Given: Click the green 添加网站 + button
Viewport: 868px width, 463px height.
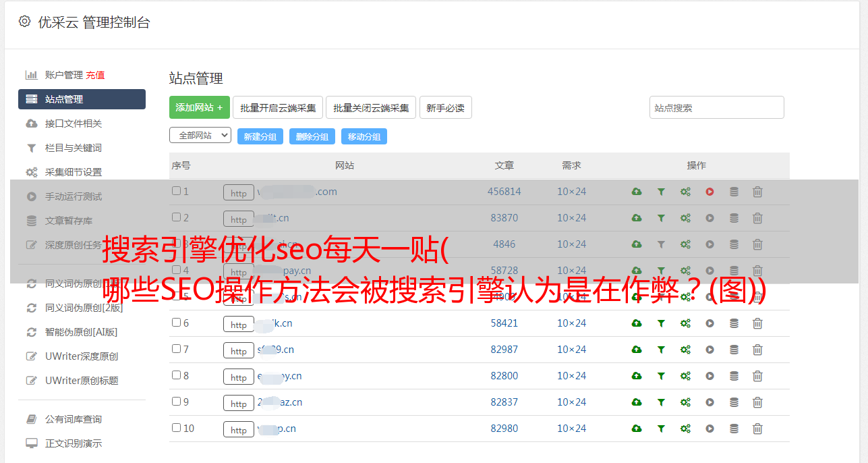Looking at the screenshot, I should [200, 107].
